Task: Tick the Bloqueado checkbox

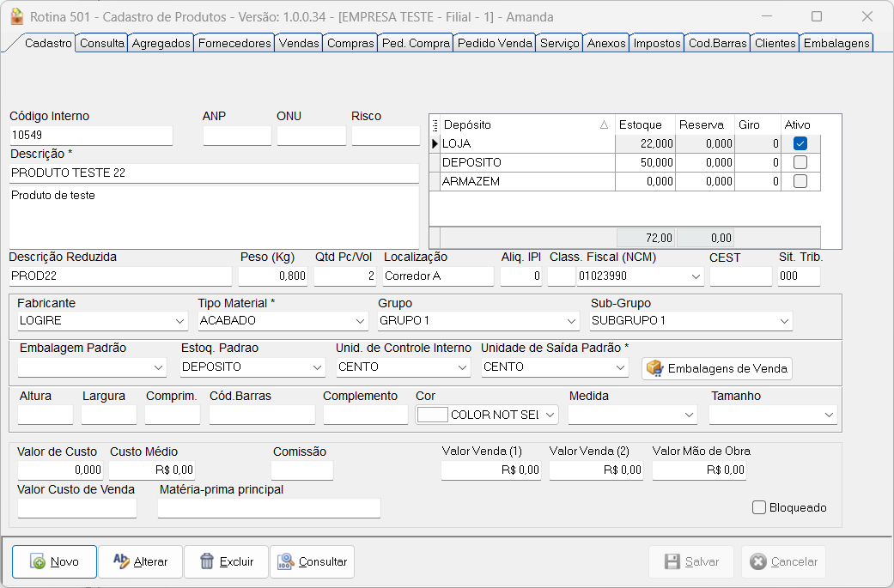Action: [759, 507]
